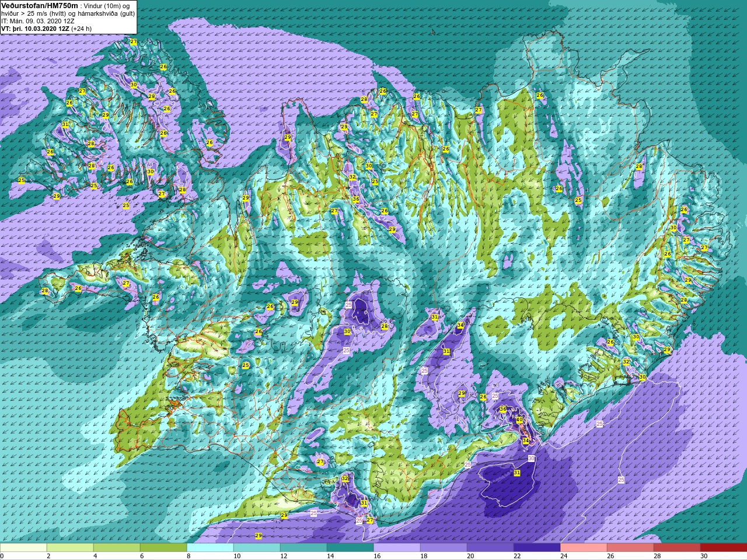This screenshot has height=560, width=747.
Task: Click the white-boxed '30' contour label
Action: pyautogui.click(x=531, y=459)
